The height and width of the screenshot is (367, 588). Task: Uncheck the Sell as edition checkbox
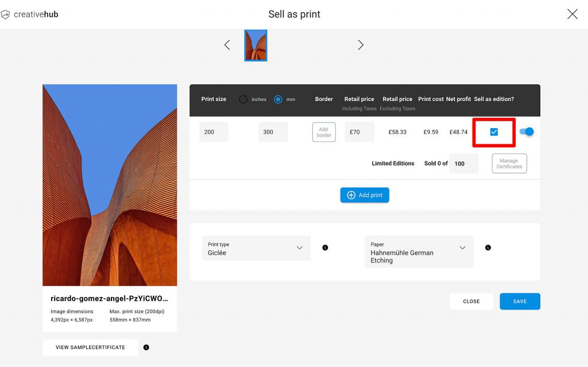[x=493, y=132]
